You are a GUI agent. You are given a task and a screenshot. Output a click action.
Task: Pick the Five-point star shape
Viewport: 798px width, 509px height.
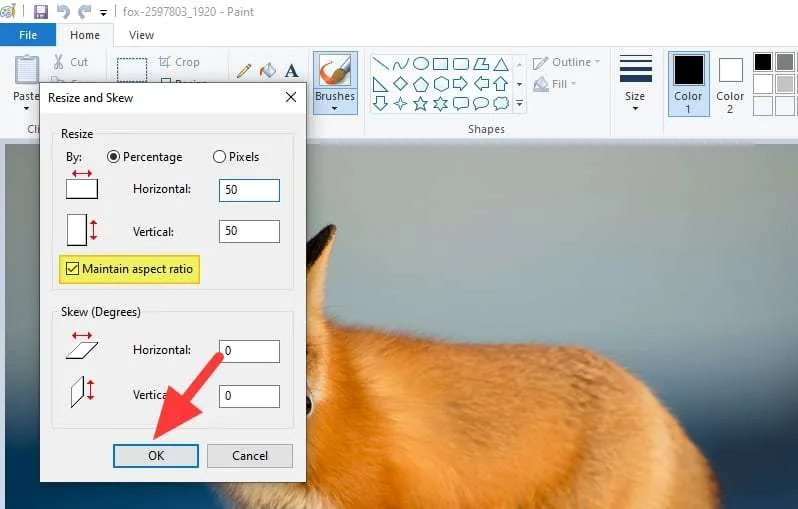pyautogui.click(x=420, y=103)
